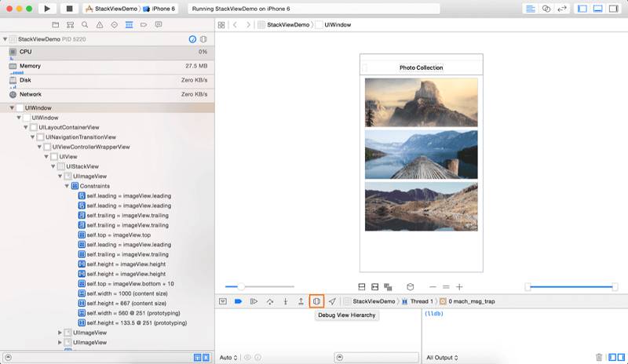Toggle the bottom debug area visibility
628x364 pixels.
[597, 9]
